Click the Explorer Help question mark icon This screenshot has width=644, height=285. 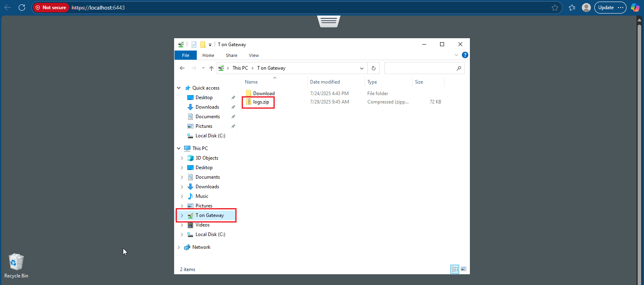(465, 55)
